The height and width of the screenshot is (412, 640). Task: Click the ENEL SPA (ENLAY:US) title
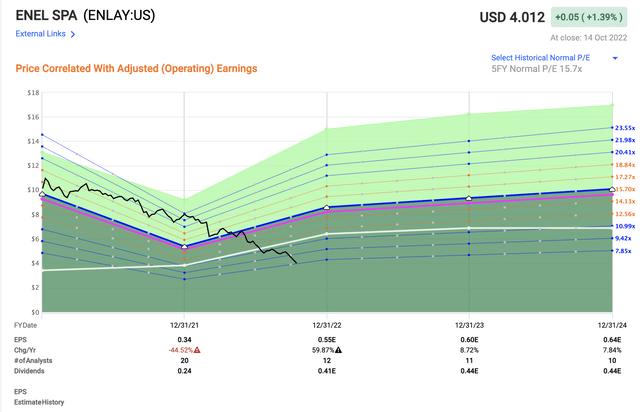point(85,16)
